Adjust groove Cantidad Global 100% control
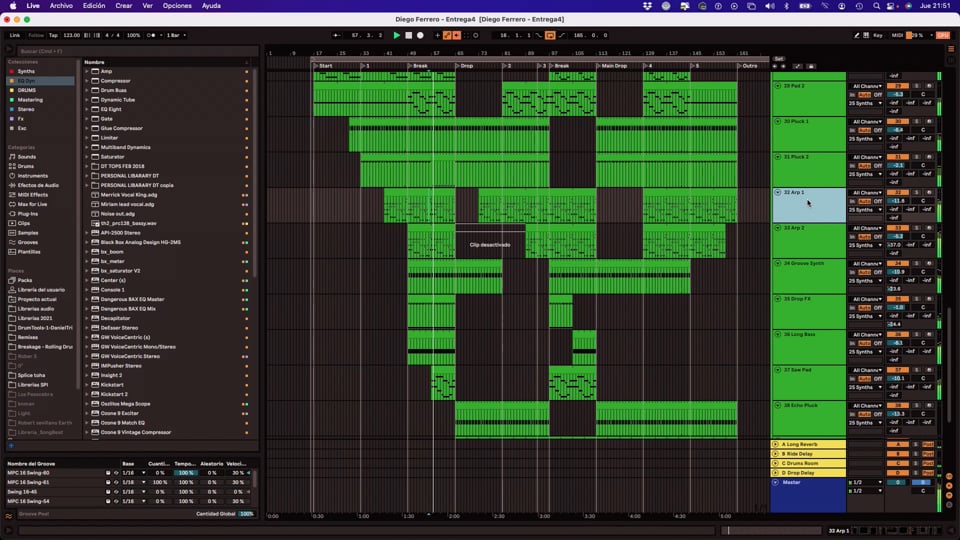The height and width of the screenshot is (540, 960). [246, 514]
